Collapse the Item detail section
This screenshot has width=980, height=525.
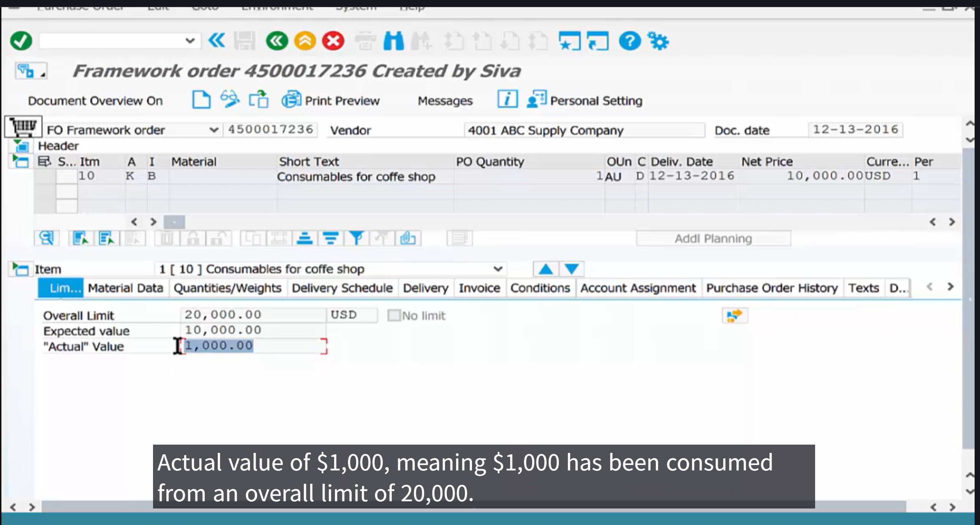(x=20, y=269)
